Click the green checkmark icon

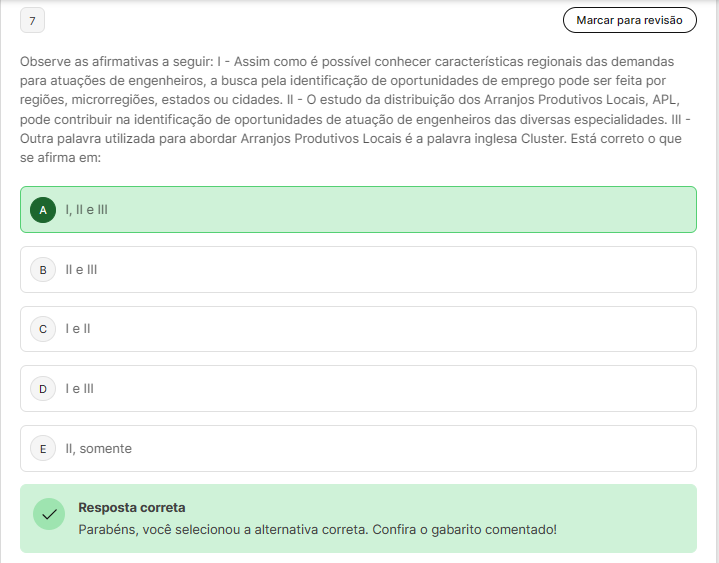click(x=48, y=515)
